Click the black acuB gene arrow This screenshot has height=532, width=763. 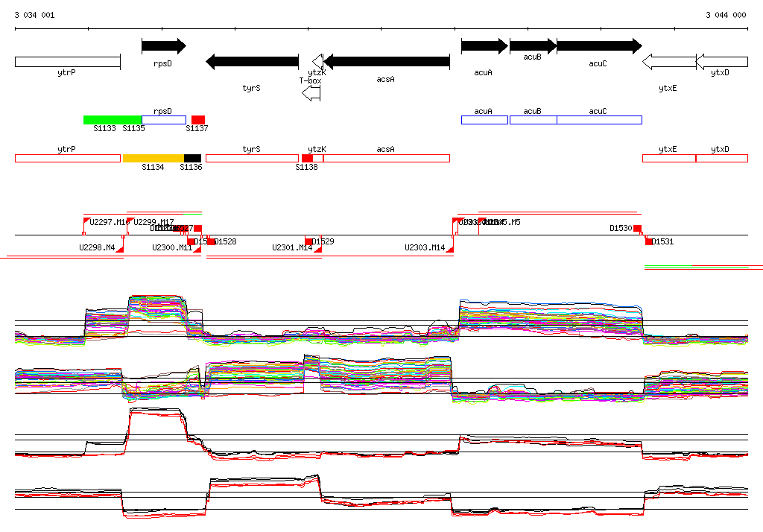click(x=534, y=46)
